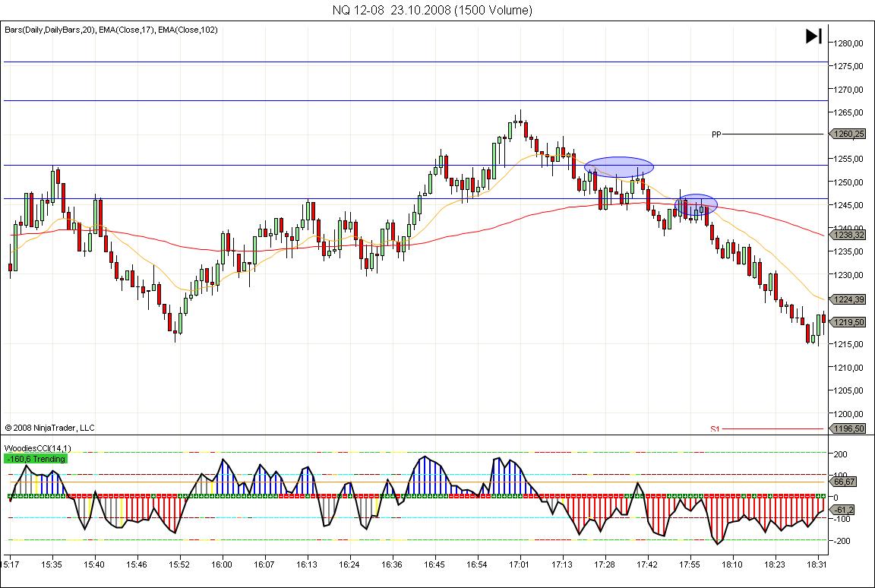Click the PP label text

coord(715,134)
